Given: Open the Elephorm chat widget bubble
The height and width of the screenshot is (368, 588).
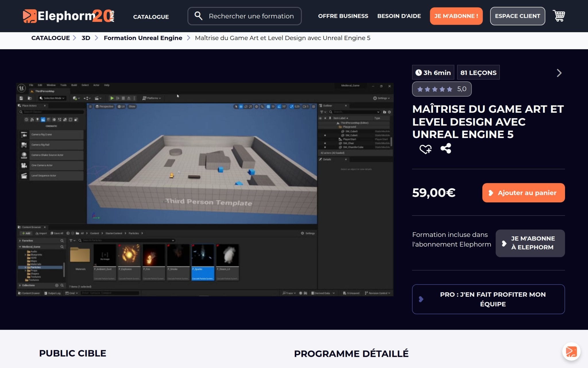Looking at the screenshot, I should (x=571, y=352).
